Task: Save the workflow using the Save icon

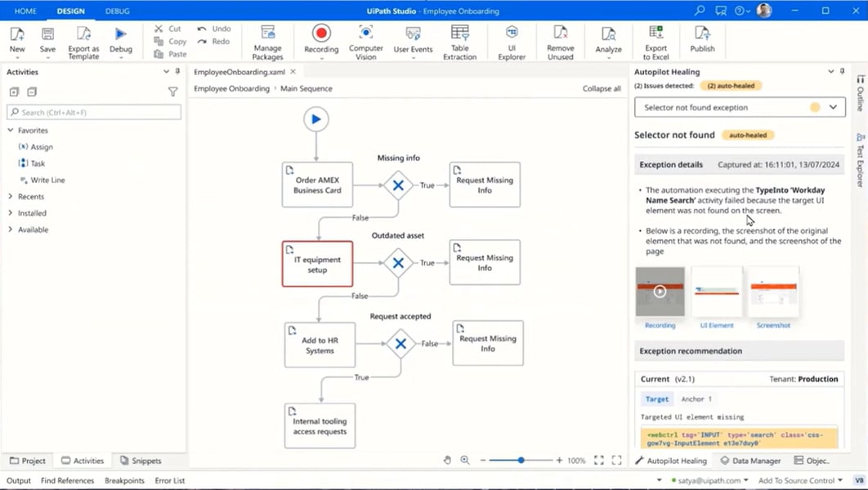Action: click(47, 34)
